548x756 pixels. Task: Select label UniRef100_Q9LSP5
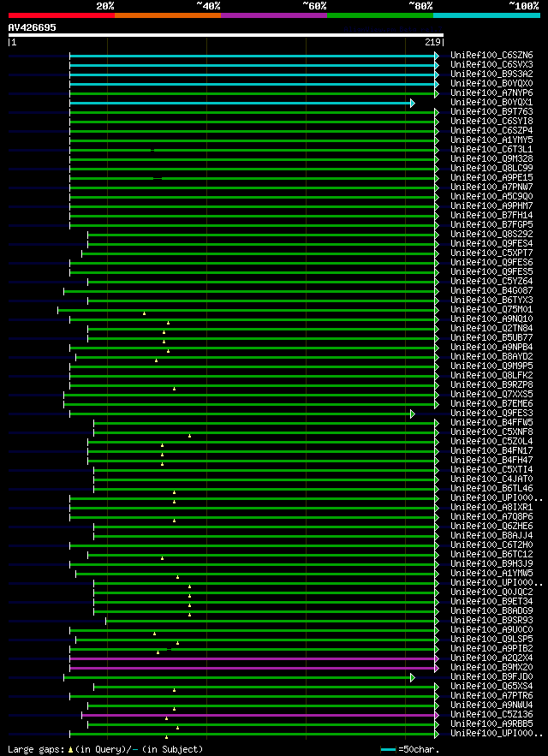[491, 640]
